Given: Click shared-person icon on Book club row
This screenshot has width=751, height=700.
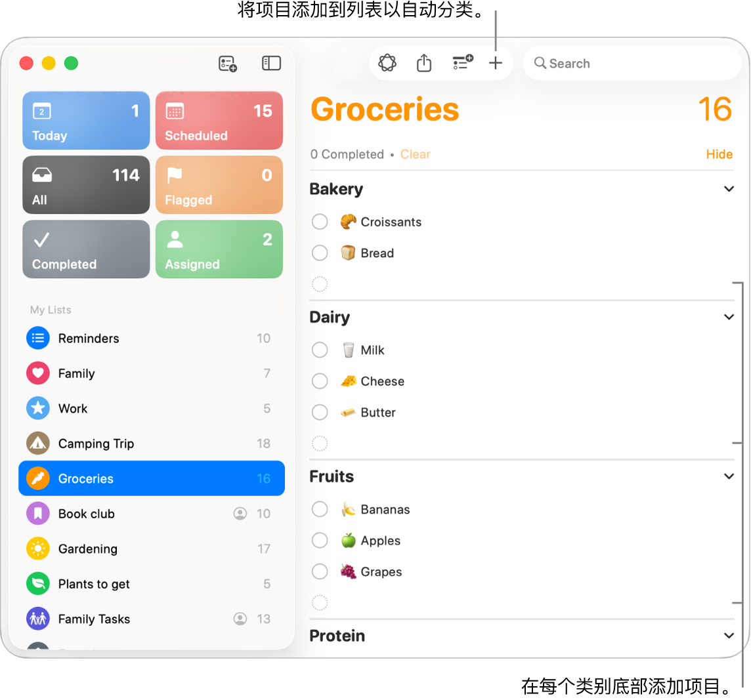Looking at the screenshot, I should click(240, 513).
